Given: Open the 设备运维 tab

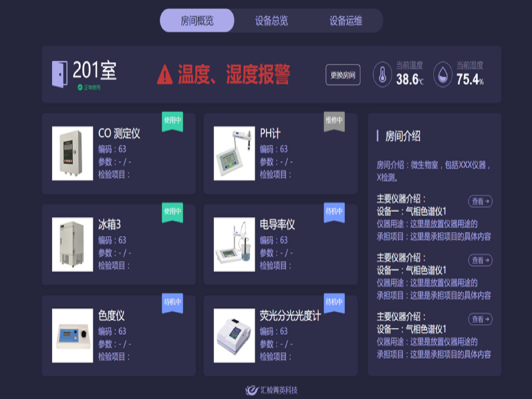Looking at the screenshot, I should [x=346, y=21].
